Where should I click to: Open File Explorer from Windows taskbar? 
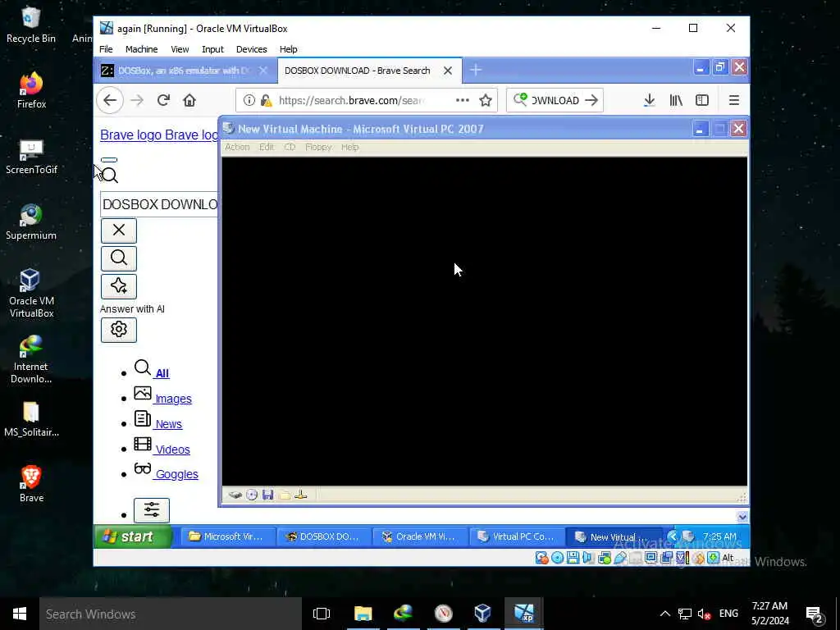coord(363,614)
